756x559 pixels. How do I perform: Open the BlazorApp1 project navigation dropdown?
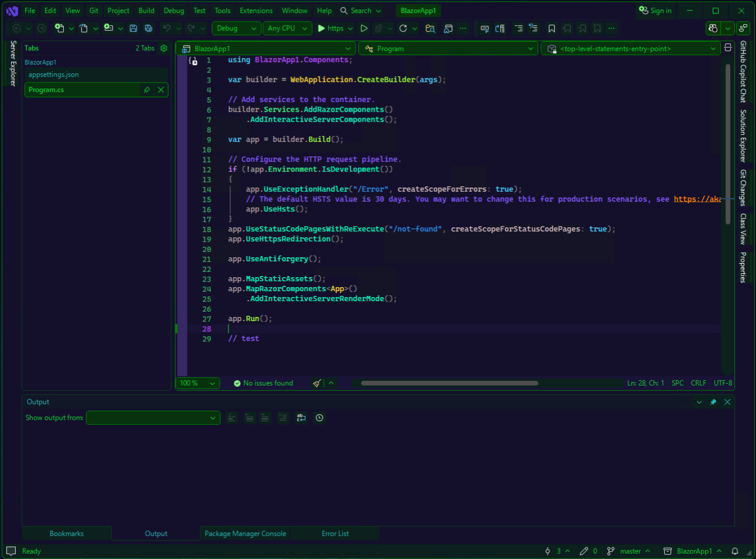(x=266, y=49)
